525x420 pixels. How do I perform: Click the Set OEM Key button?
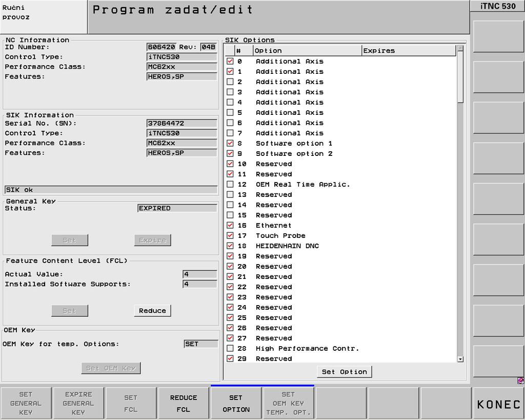coord(111,368)
